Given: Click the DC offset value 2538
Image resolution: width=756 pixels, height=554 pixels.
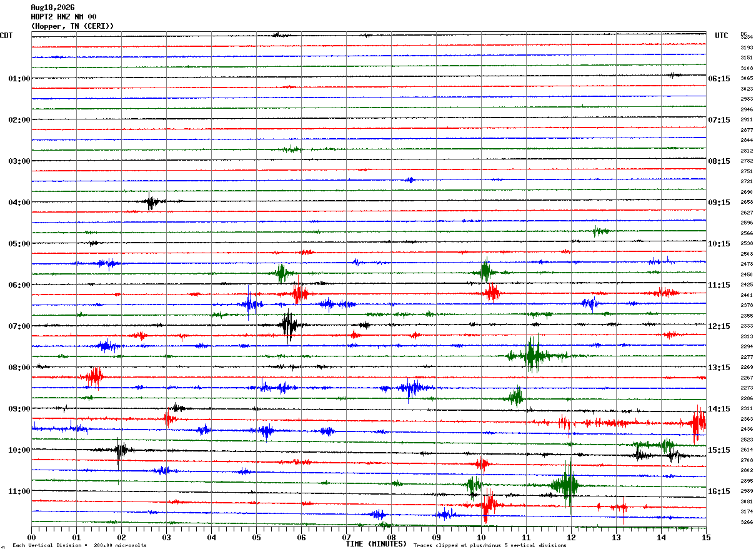Looking at the screenshot, I should point(747,244).
